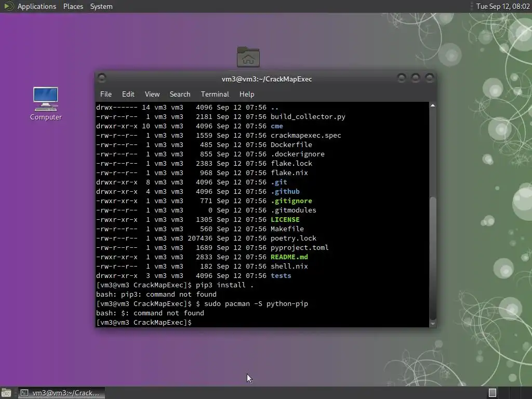This screenshot has width=532, height=399.
Task: Click the 'pip3 install .' command text
Action: (224, 285)
